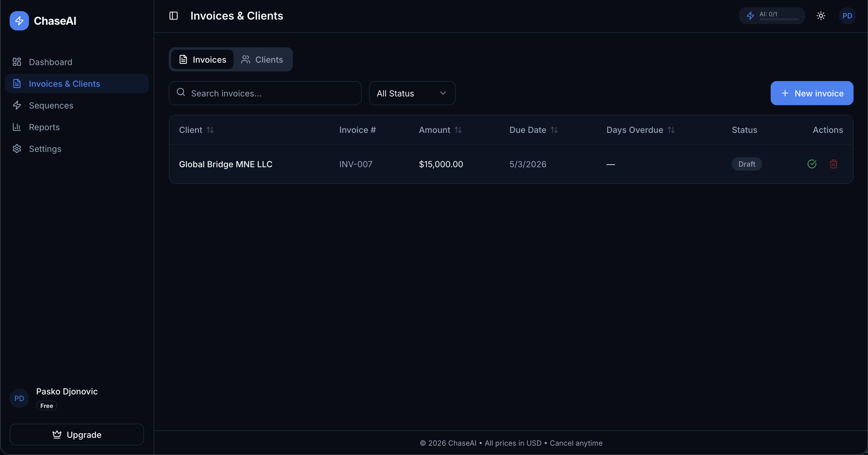Switch to the Clients tab
This screenshot has width=868, height=455.
click(262, 60)
